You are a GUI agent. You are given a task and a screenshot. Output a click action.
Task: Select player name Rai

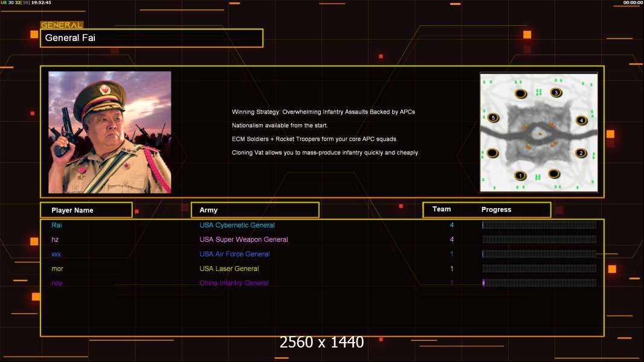click(x=57, y=225)
